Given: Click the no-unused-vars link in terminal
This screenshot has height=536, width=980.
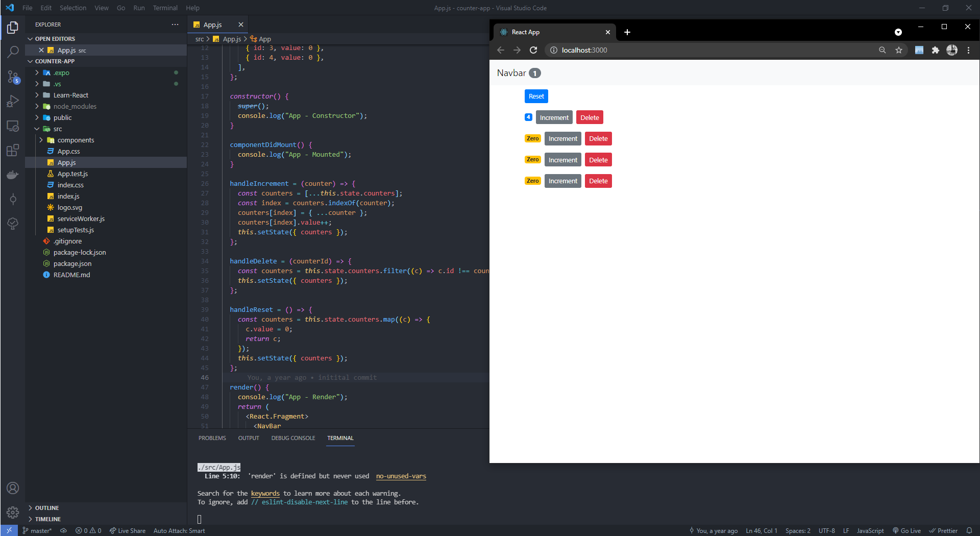Looking at the screenshot, I should 401,476.
